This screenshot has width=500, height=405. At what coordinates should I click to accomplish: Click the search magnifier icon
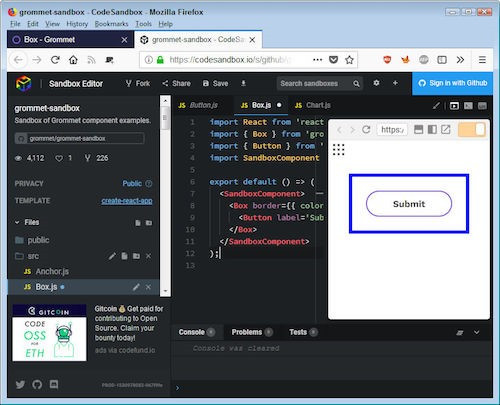click(x=356, y=84)
